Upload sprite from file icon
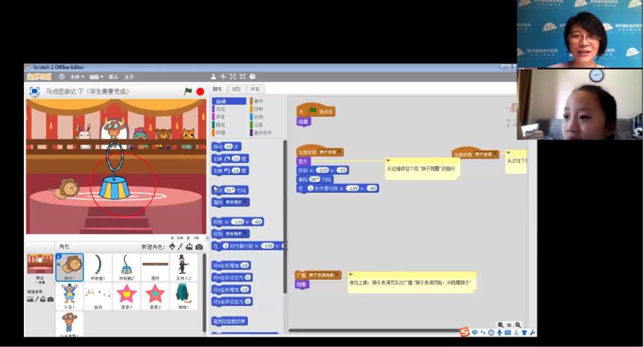This screenshot has height=347, width=644. (x=189, y=246)
